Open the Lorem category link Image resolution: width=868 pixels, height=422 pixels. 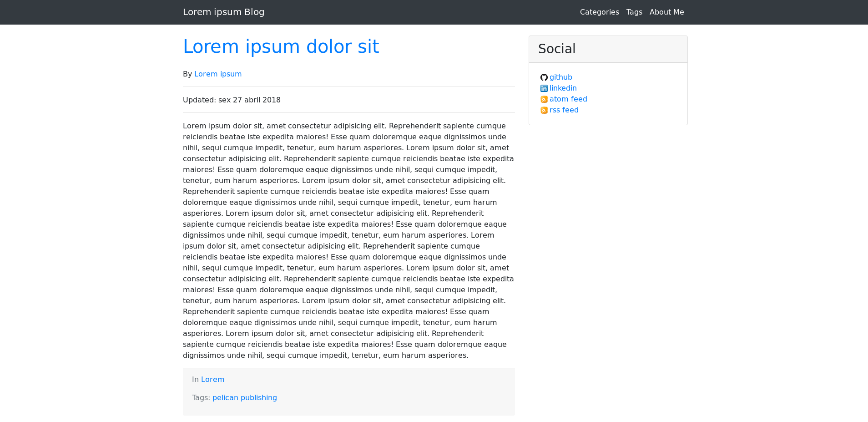pos(212,380)
